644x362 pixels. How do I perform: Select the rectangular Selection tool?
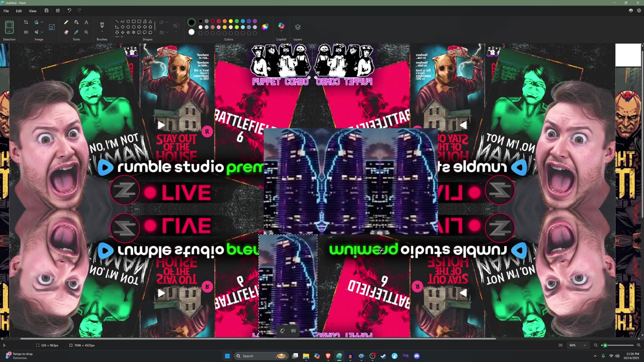(x=9, y=25)
